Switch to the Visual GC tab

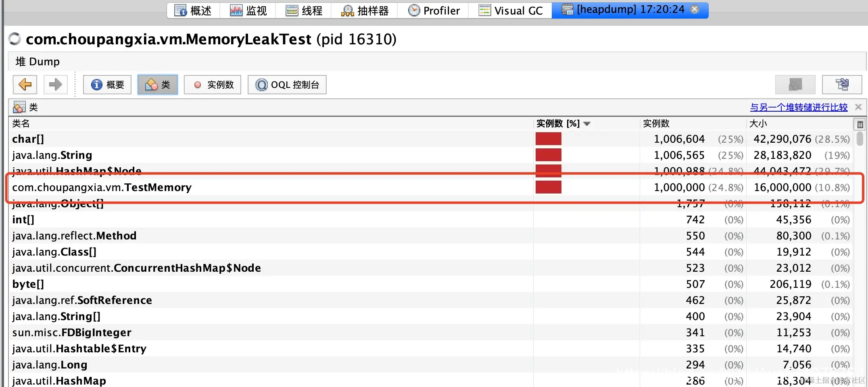tap(511, 10)
